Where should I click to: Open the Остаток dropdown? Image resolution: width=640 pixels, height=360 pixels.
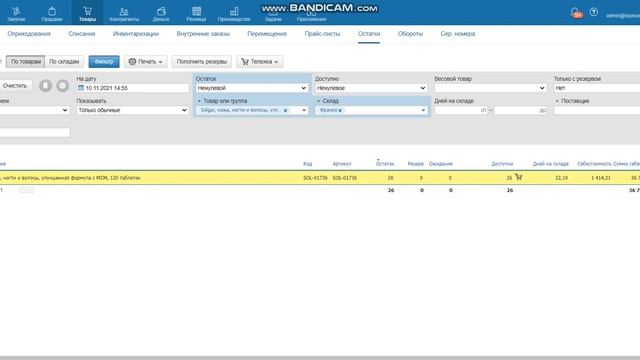251,88
